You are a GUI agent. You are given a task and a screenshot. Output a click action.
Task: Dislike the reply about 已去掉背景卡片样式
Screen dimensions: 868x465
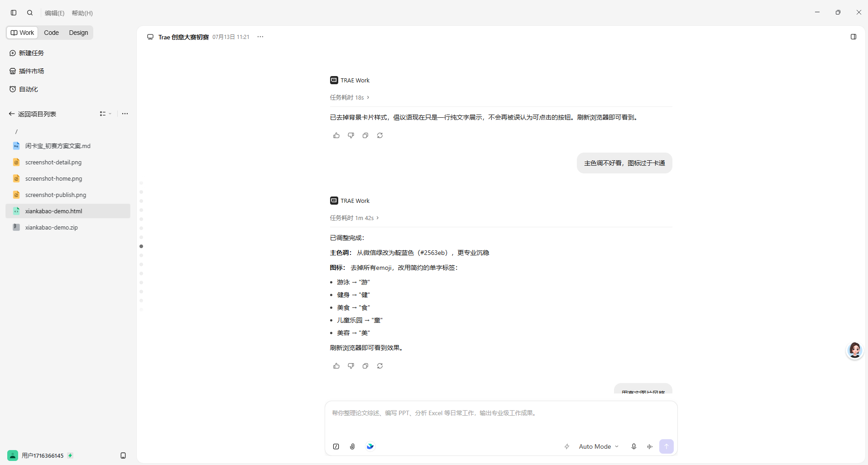click(x=351, y=135)
